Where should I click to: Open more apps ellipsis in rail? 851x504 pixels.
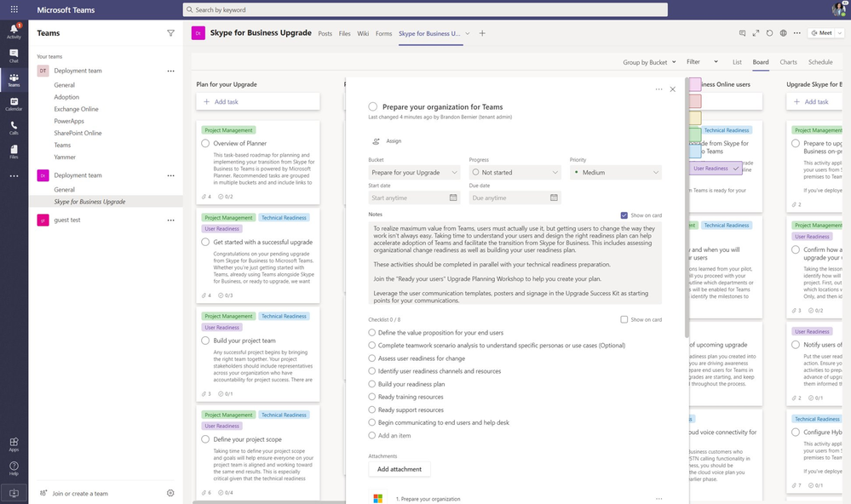pyautogui.click(x=14, y=175)
